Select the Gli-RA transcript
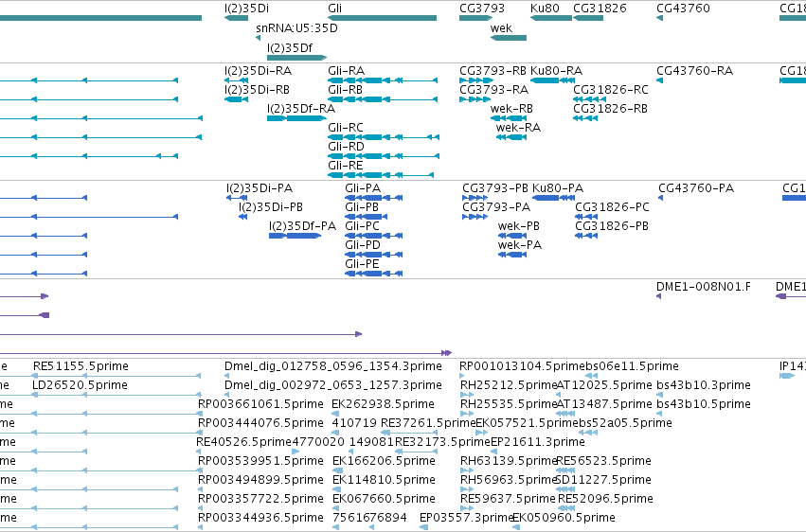This screenshot has width=806, height=532. click(x=383, y=80)
